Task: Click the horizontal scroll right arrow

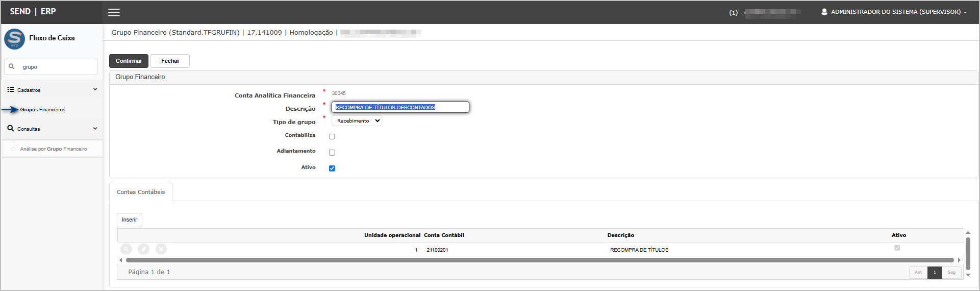Action: (959, 260)
